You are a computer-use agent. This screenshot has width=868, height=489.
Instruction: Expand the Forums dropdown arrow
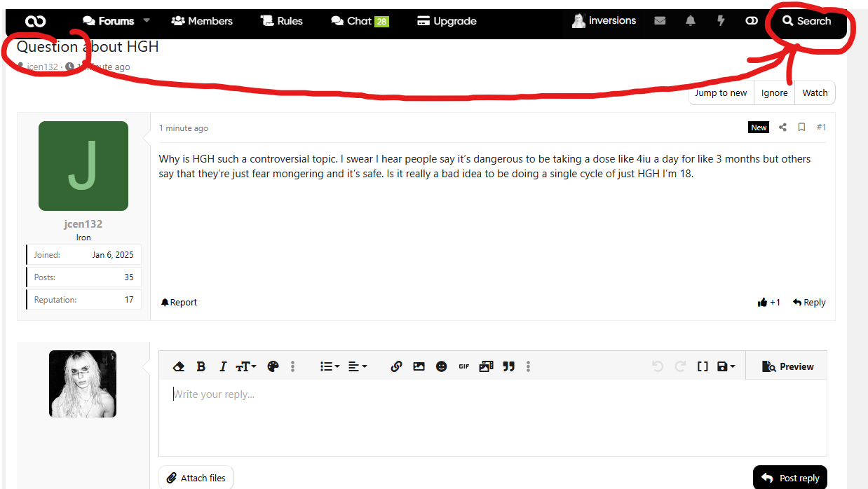(x=147, y=21)
